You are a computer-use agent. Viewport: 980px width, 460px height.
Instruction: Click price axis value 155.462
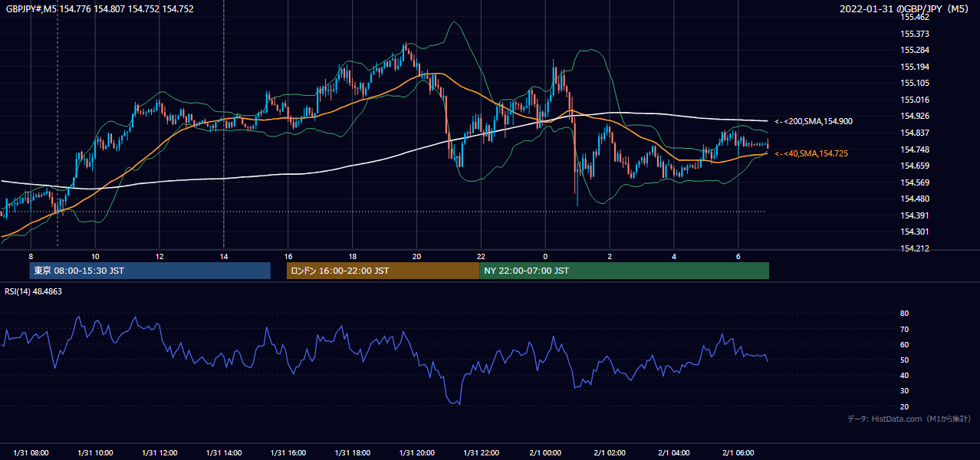(x=916, y=17)
